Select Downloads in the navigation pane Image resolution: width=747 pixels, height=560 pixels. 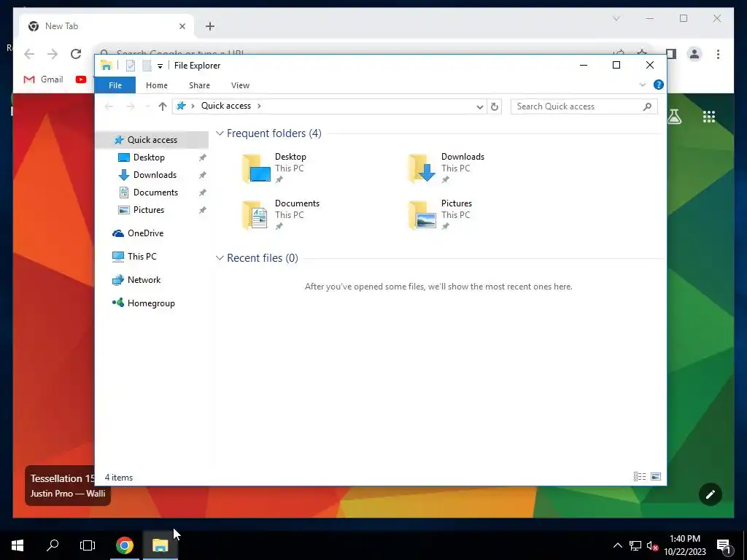(155, 175)
